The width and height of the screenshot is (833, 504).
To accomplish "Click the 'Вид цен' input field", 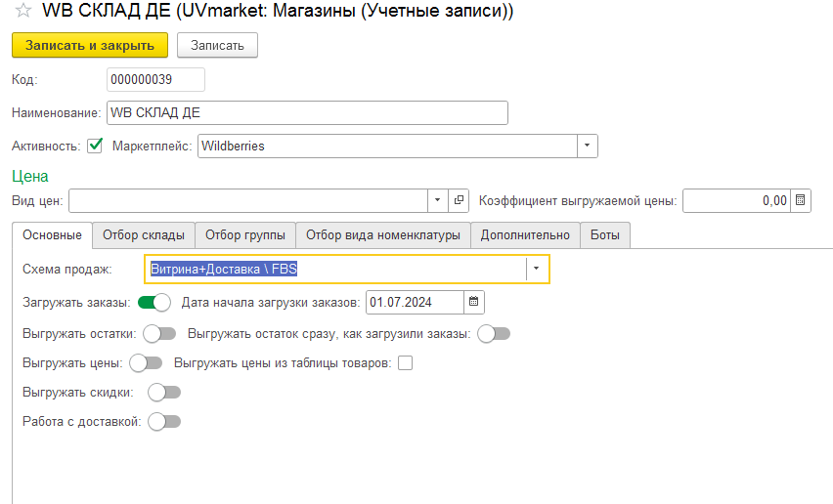I will (248, 200).
